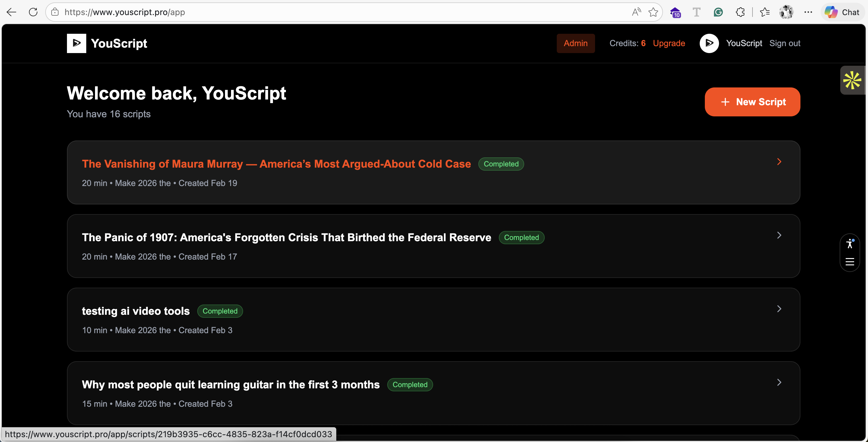This screenshot has height=442, width=868.
Task: Open browser settings and more menu
Action: point(808,12)
